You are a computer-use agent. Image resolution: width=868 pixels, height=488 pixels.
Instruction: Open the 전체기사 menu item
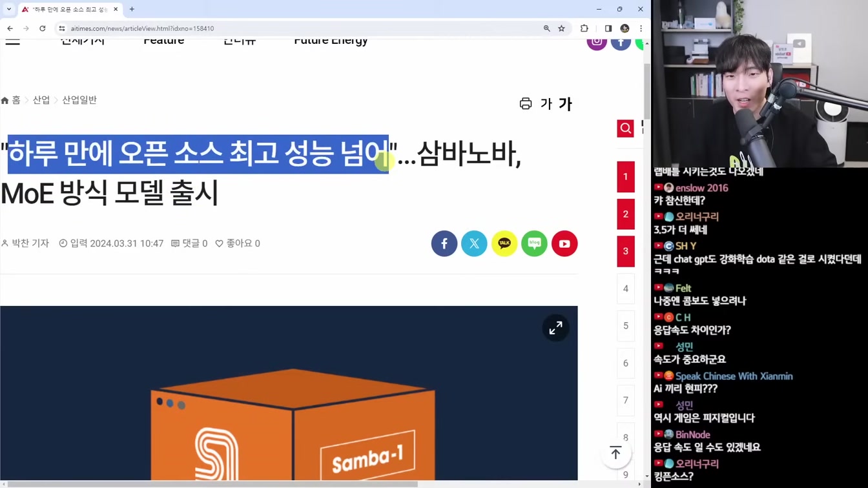pos(83,41)
